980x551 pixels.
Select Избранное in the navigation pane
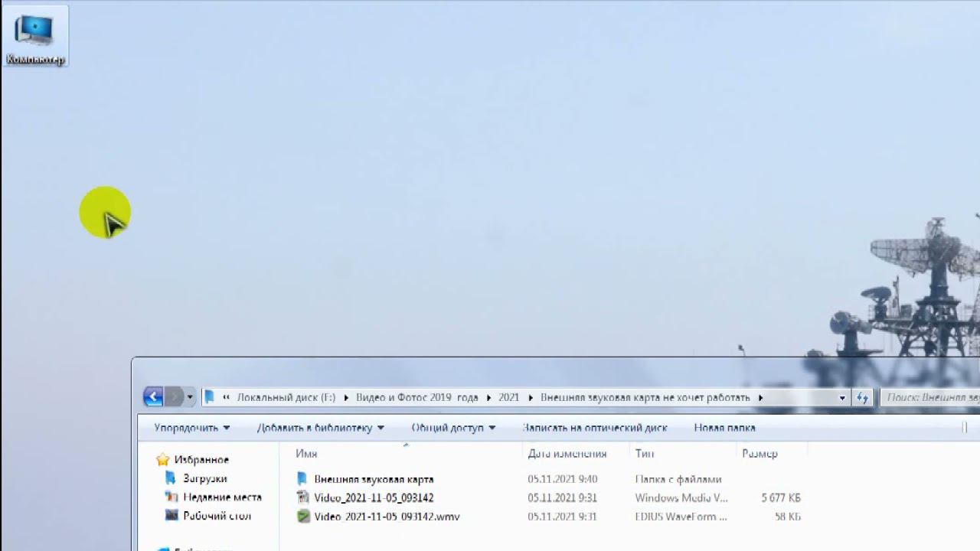coord(201,460)
